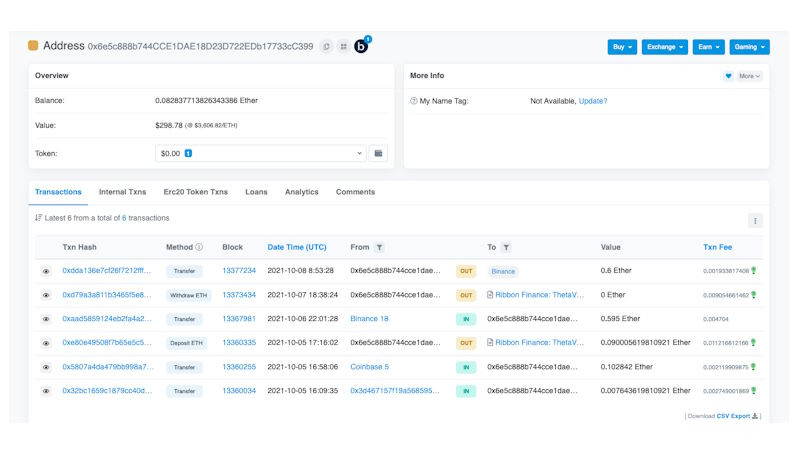The height and width of the screenshot is (450, 800).
Task: Open the Erc20 Token Txns tab
Action: coord(195,192)
